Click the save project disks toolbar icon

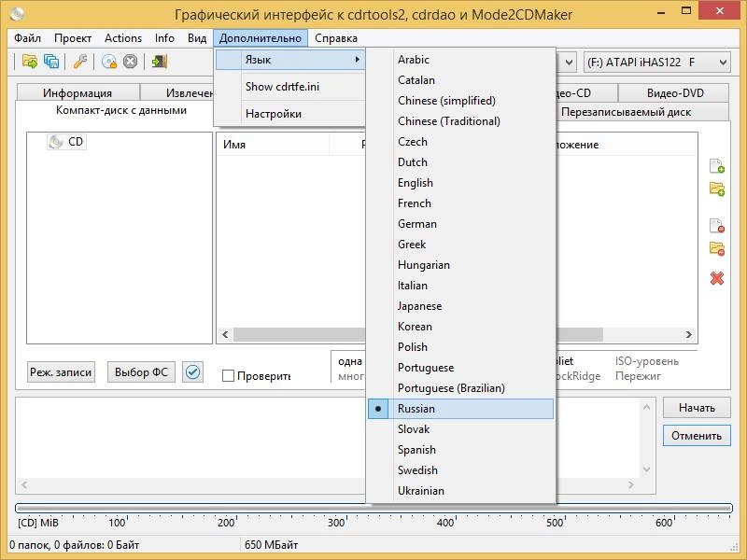pyautogui.click(x=51, y=62)
